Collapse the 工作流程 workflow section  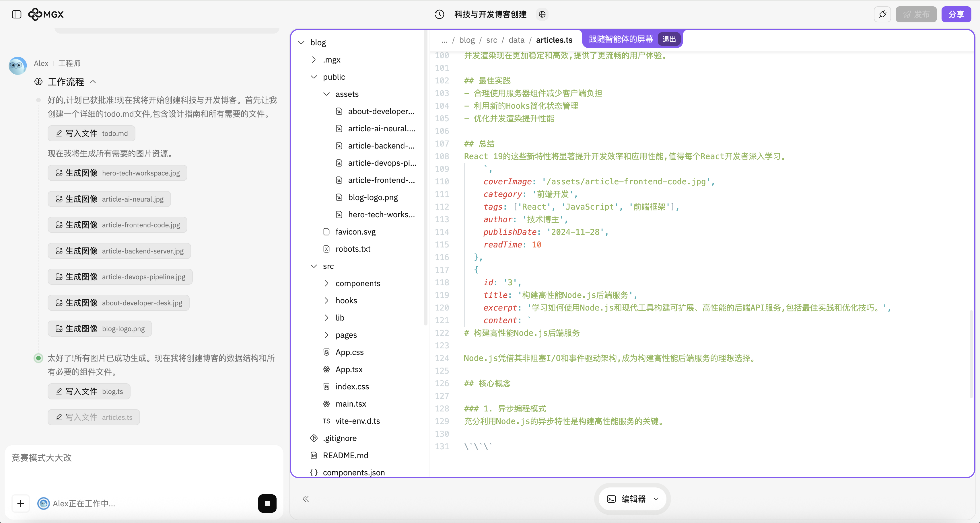click(x=93, y=82)
